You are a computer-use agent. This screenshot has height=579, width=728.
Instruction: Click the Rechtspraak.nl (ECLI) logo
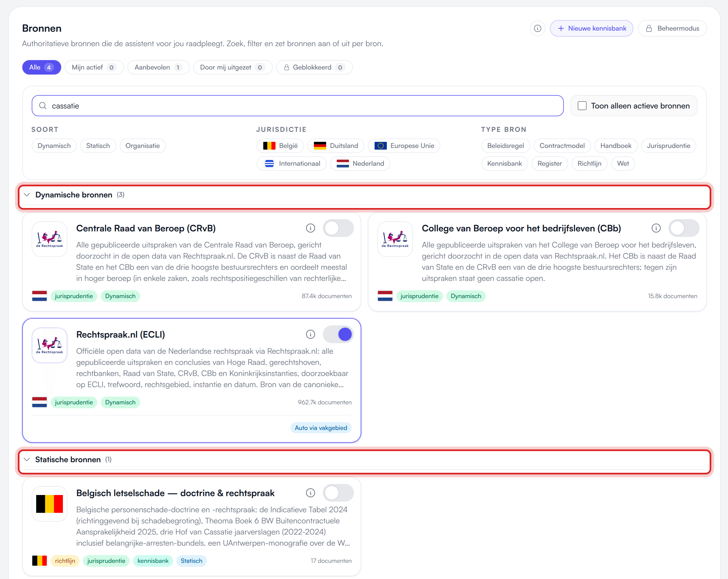pyautogui.click(x=50, y=345)
